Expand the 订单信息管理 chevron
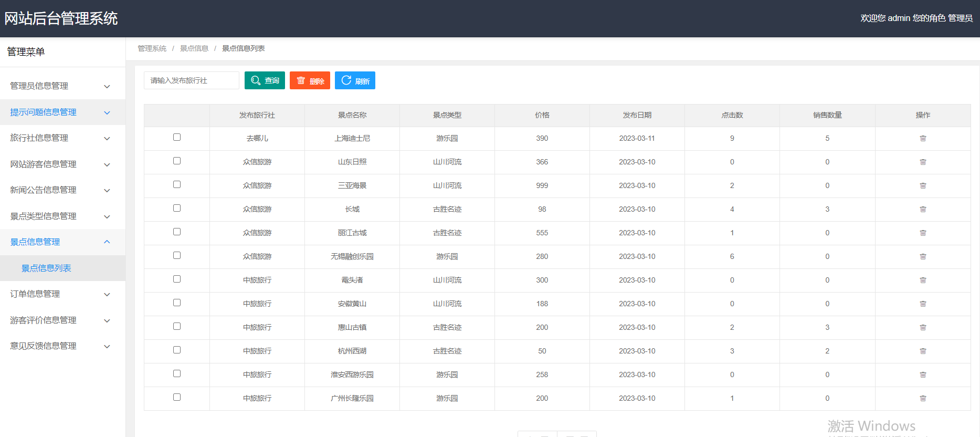 [107, 295]
